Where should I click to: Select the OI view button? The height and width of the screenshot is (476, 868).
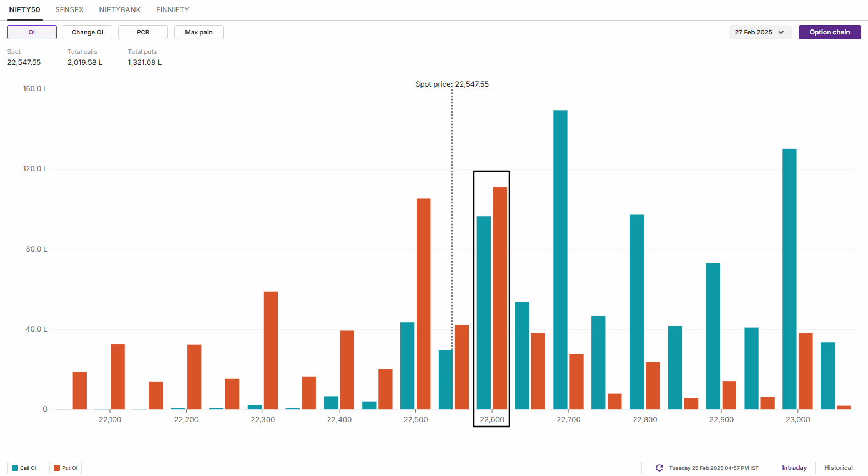[32, 32]
